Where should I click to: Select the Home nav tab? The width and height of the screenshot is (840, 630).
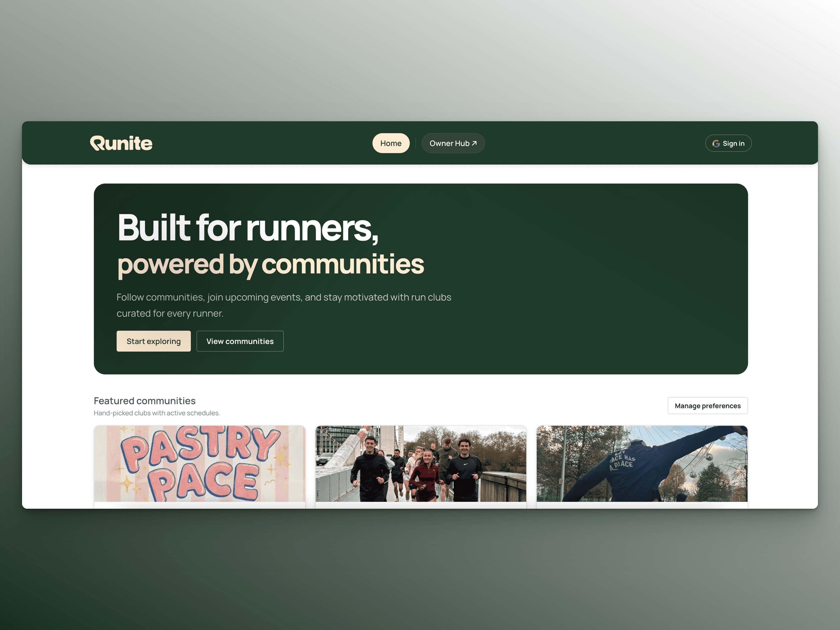coord(391,143)
